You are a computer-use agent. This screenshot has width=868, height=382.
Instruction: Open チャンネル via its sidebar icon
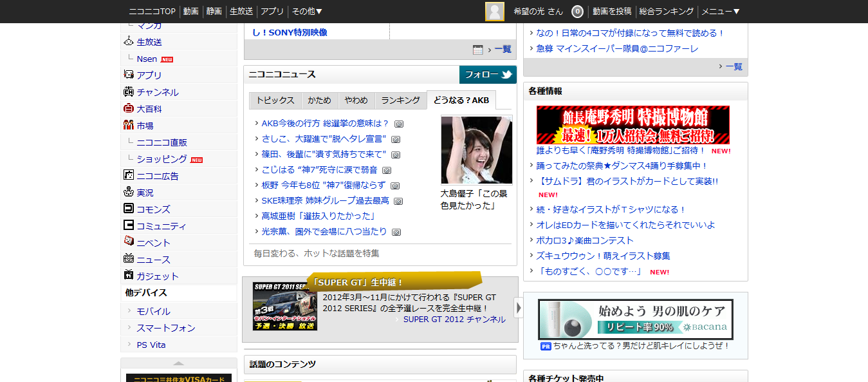pyautogui.click(x=128, y=91)
